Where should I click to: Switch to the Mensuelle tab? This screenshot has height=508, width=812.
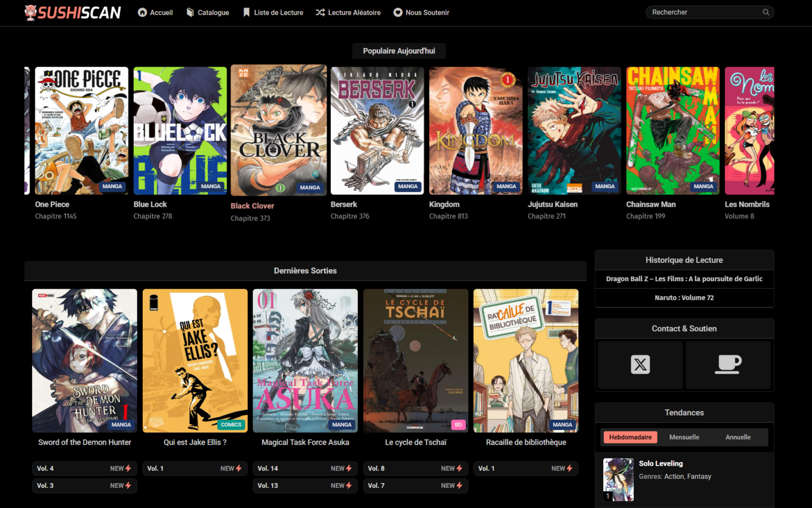[684, 437]
